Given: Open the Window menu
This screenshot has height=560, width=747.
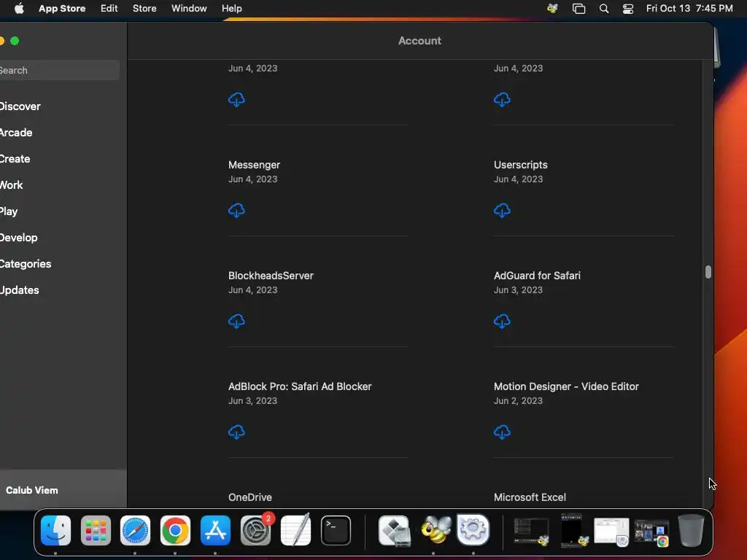Looking at the screenshot, I should coord(189,8).
